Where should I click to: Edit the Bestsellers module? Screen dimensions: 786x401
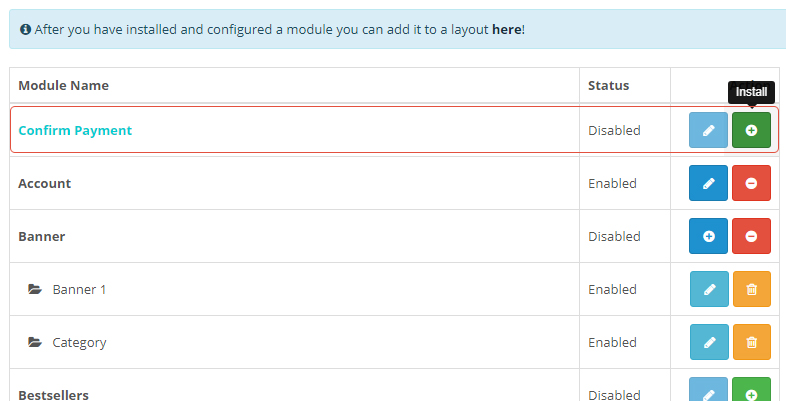coord(708,392)
